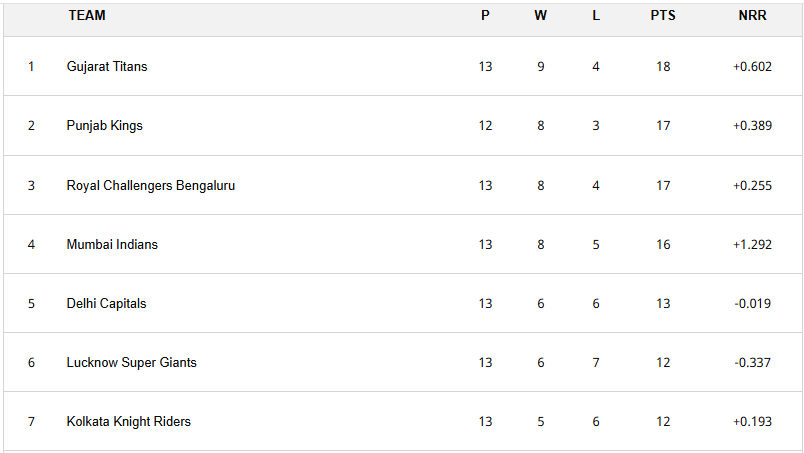
Task: Open the Gujarat Titans team link
Action: click(107, 67)
